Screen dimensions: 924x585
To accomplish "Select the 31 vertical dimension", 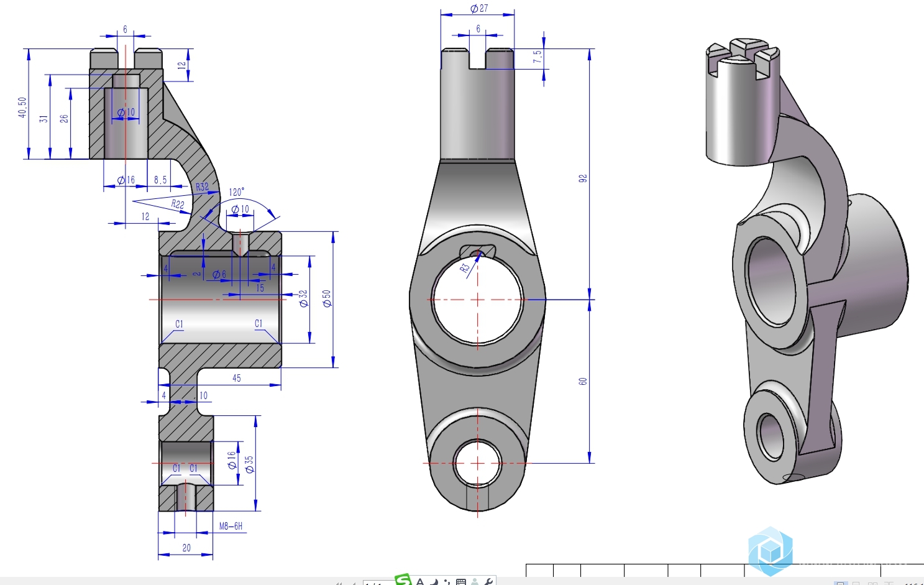I will tap(43, 118).
